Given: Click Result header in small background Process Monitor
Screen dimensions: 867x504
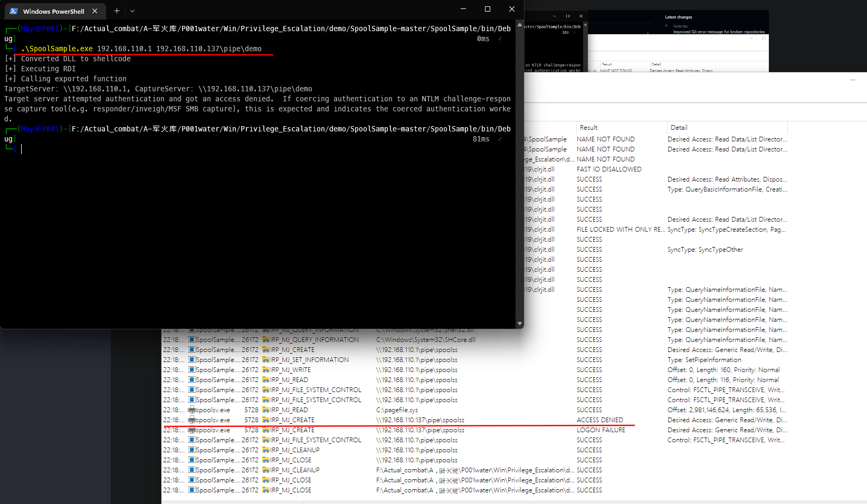Looking at the screenshot, I should tap(607, 64).
